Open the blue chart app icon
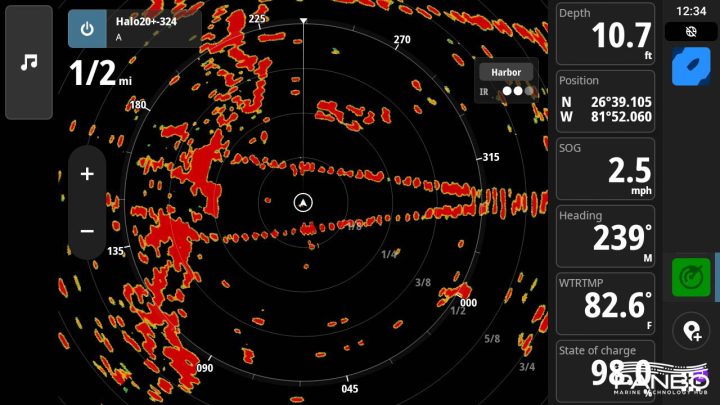Viewport: 720px width, 405px height. point(691,68)
